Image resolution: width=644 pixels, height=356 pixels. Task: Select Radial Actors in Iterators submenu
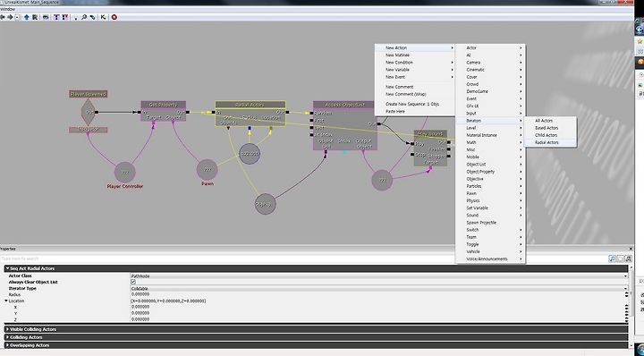pyautogui.click(x=550, y=142)
